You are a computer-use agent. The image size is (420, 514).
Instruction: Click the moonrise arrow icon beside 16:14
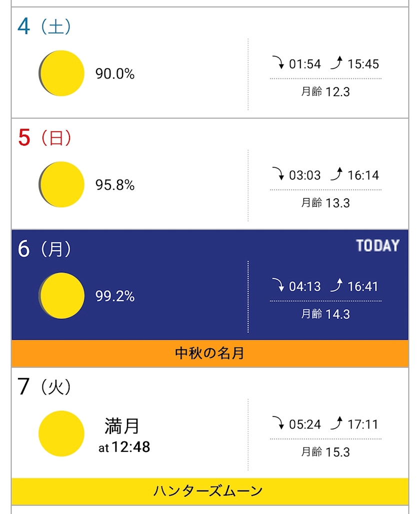tap(336, 174)
